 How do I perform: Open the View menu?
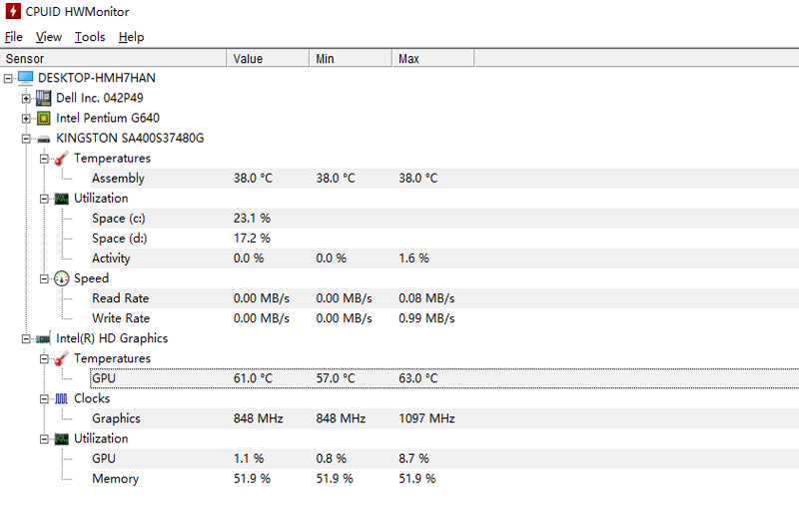point(49,37)
